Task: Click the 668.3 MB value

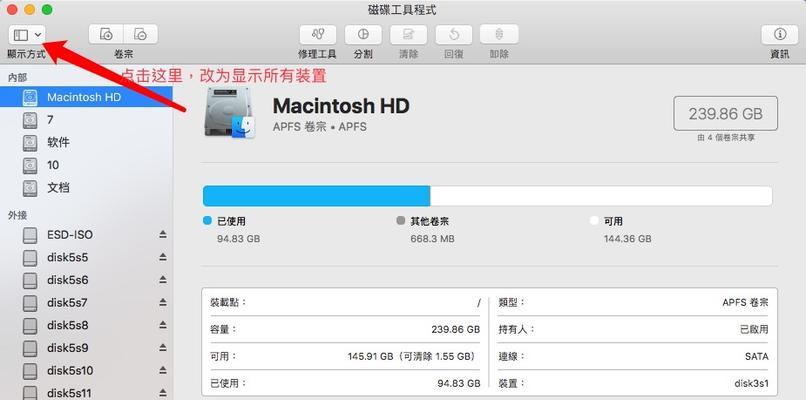Action: [432, 239]
